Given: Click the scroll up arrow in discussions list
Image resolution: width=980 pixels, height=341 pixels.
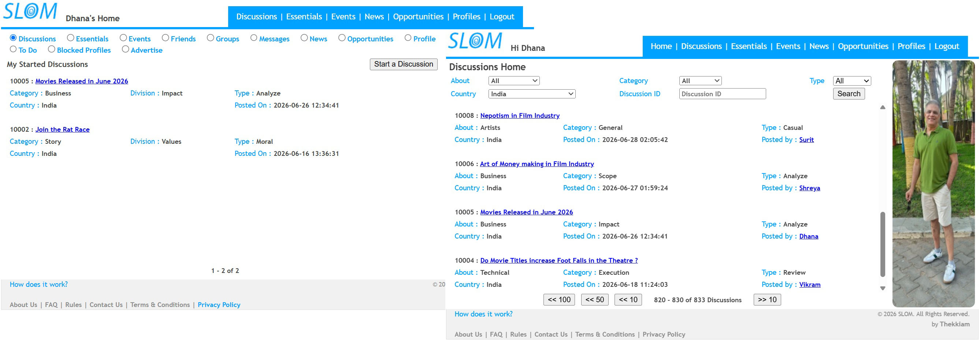Looking at the screenshot, I should click(x=883, y=108).
